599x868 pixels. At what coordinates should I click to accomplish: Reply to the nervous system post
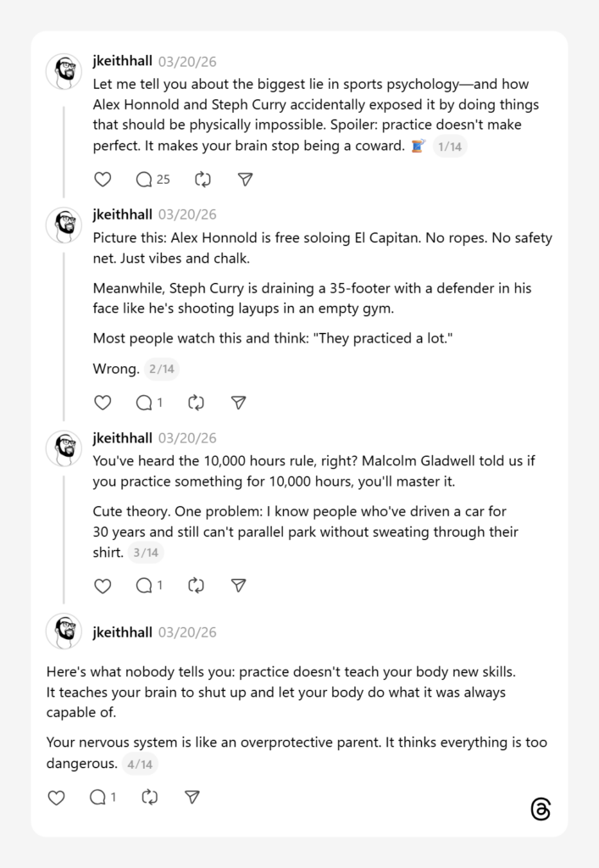[103, 797]
